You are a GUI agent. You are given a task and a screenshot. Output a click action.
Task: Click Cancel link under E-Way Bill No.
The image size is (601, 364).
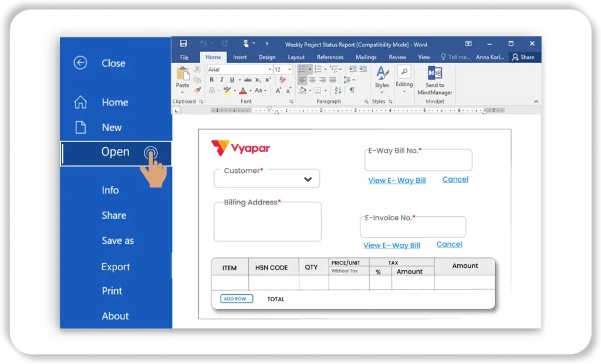(x=455, y=179)
